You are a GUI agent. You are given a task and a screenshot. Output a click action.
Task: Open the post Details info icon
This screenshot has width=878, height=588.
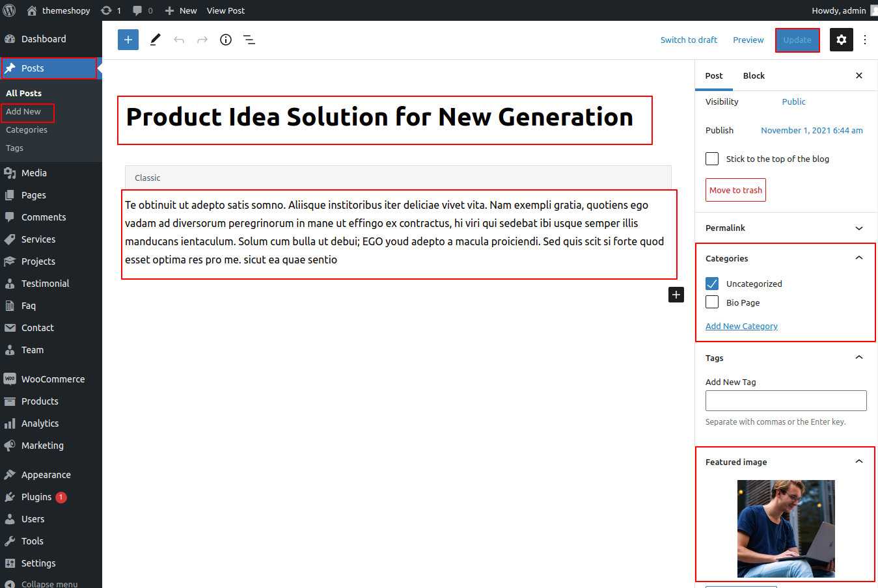[x=226, y=40]
